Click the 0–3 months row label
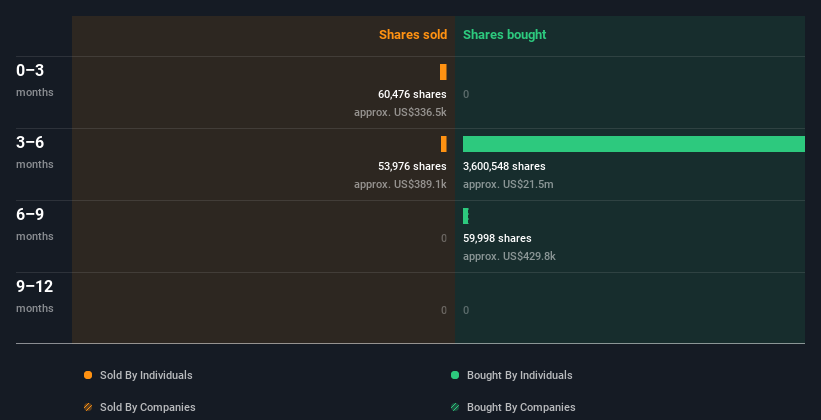This screenshot has height=420, width=821. [35, 80]
